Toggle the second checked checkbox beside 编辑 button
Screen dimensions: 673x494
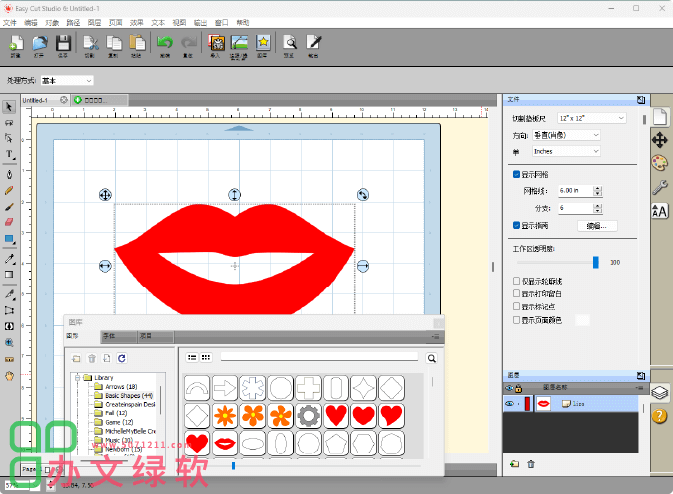click(x=517, y=225)
